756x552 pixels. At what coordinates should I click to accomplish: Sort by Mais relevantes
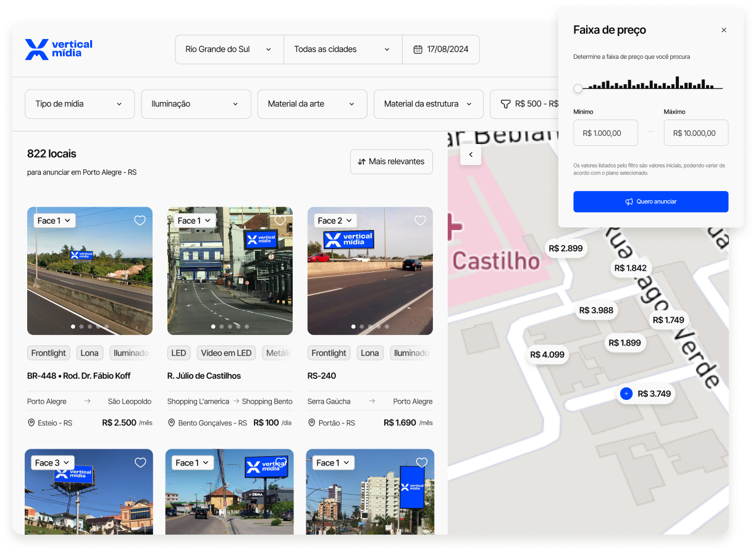coord(391,161)
